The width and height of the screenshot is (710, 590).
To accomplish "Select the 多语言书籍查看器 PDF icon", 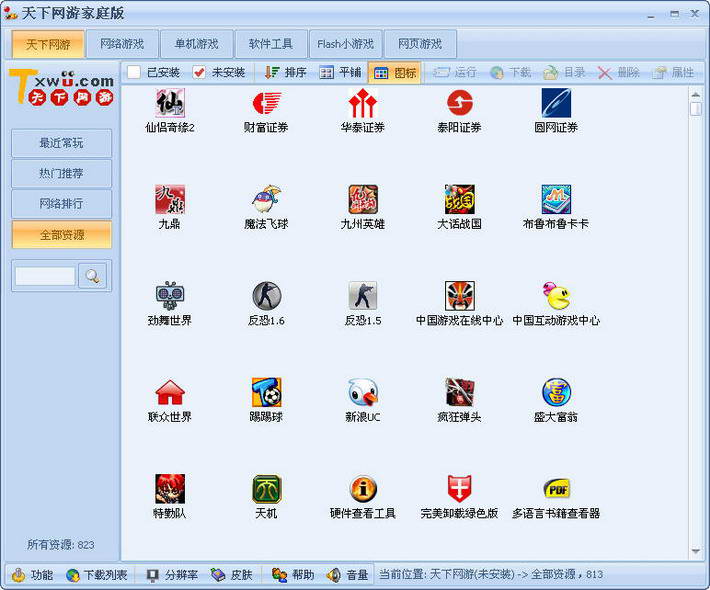I will pyautogui.click(x=556, y=489).
